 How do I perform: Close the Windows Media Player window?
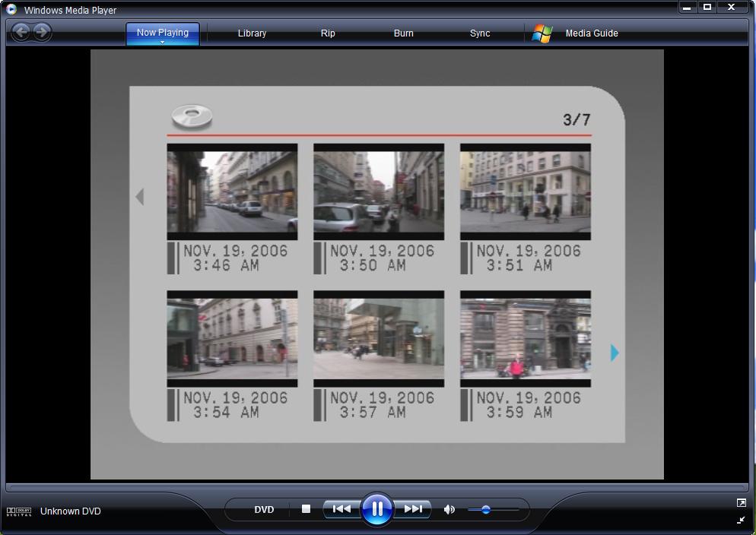[x=732, y=8]
